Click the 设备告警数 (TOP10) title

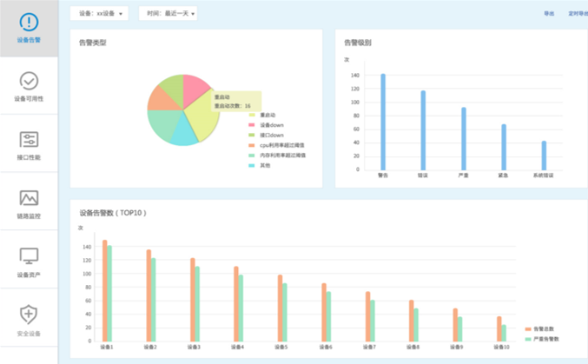(x=113, y=213)
